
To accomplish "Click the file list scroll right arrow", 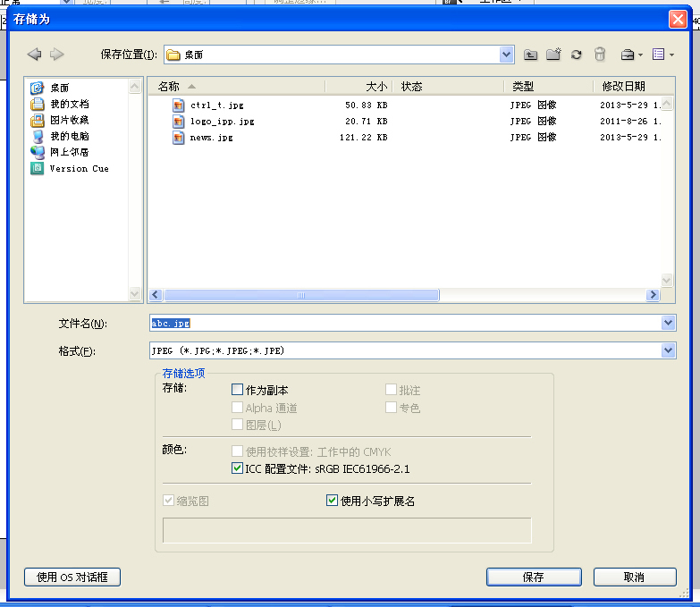I will click(654, 295).
